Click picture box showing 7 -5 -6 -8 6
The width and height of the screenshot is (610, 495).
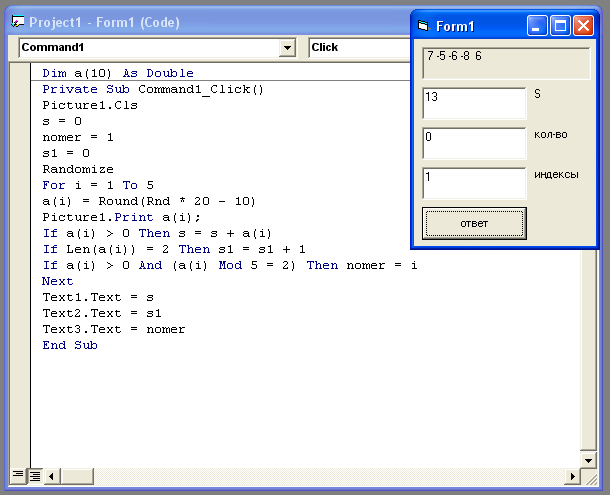pyautogui.click(x=507, y=63)
